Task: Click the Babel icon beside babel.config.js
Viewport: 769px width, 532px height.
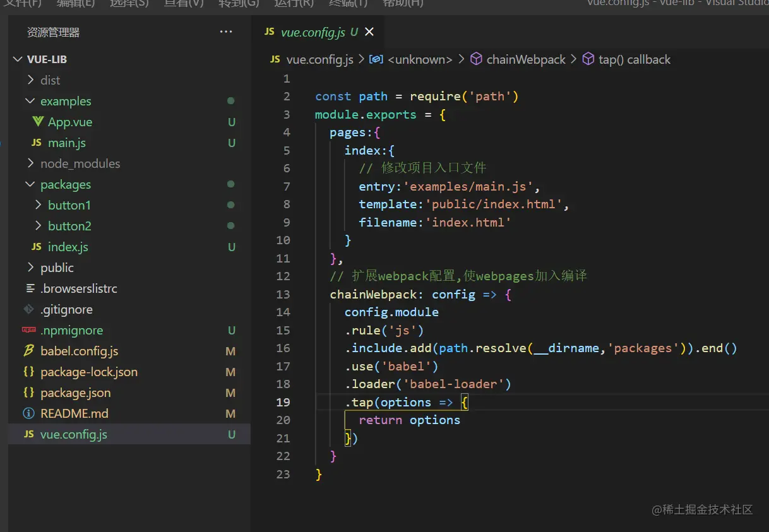Action: [28, 351]
